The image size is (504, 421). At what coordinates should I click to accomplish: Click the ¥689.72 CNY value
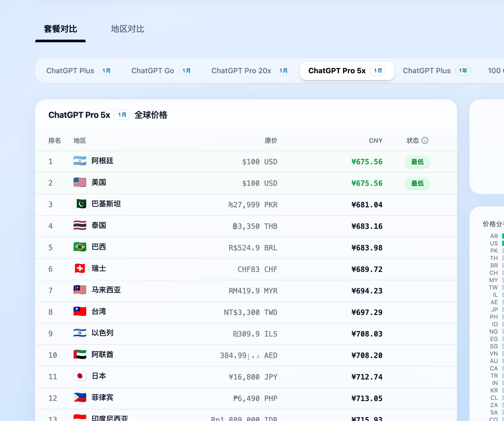pos(367,269)
